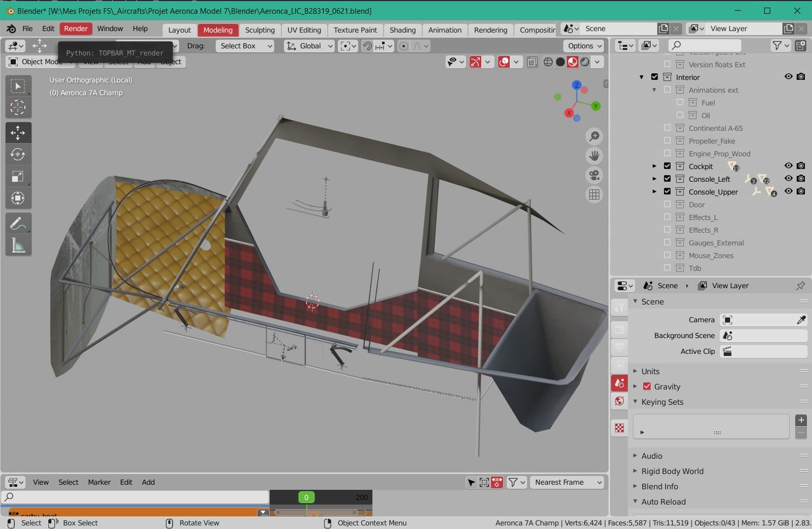Toggle camera view in viewport
The height and width of the screenshot is (529, 812).
coord(594,175)
